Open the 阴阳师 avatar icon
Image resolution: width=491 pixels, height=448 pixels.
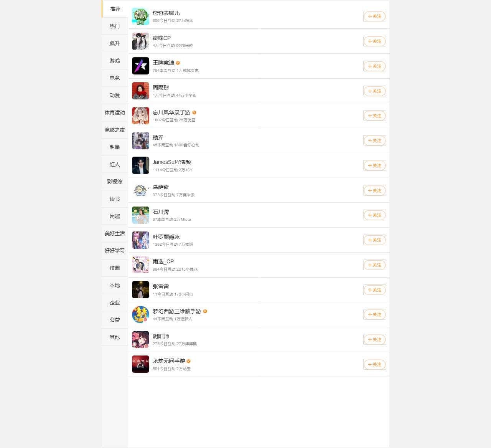click(140, 340)
